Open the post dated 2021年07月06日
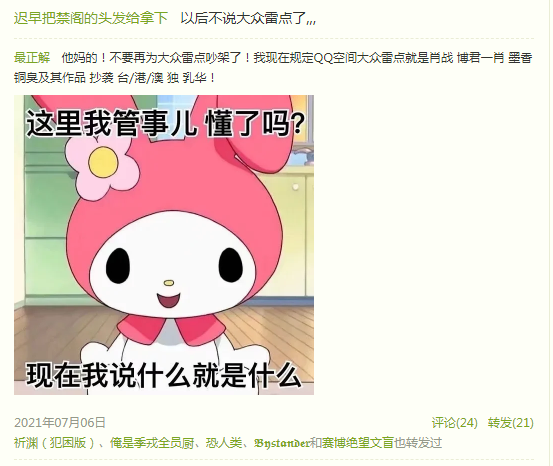Screen dimensions: 553x466 coord(60,423)
